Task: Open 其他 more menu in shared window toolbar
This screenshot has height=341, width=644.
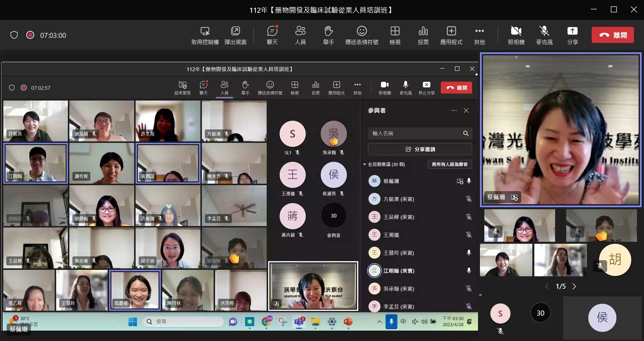Action: tap(358, 88)
